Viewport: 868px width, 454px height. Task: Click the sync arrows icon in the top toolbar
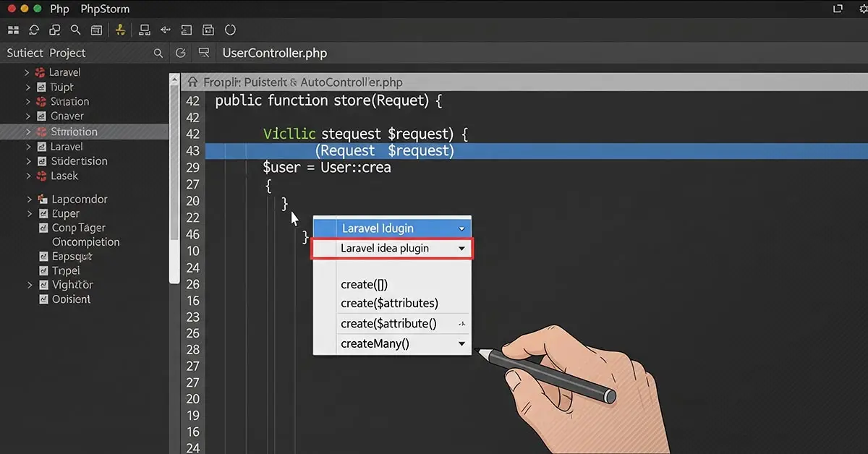pos(34,30)
